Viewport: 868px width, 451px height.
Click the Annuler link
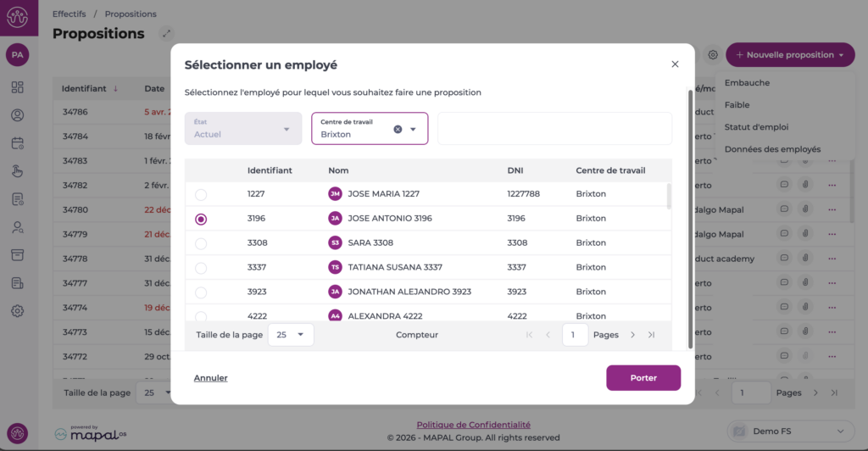(210, 378)
